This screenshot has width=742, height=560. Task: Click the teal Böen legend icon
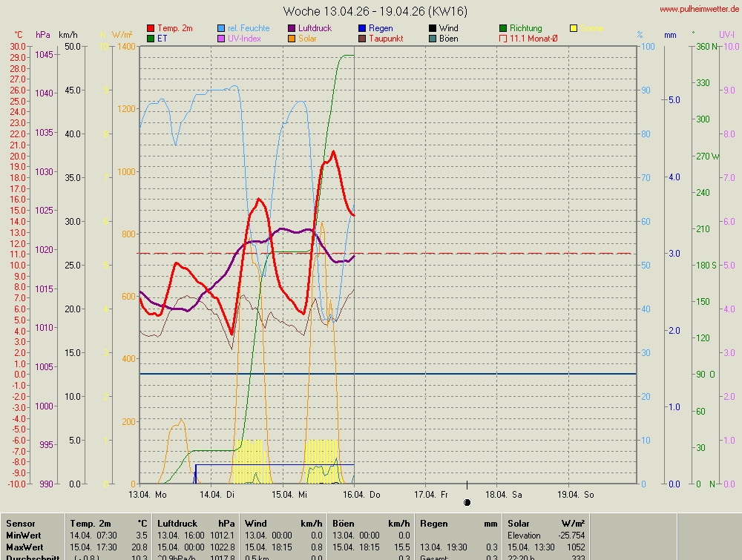tap(433, 39)
